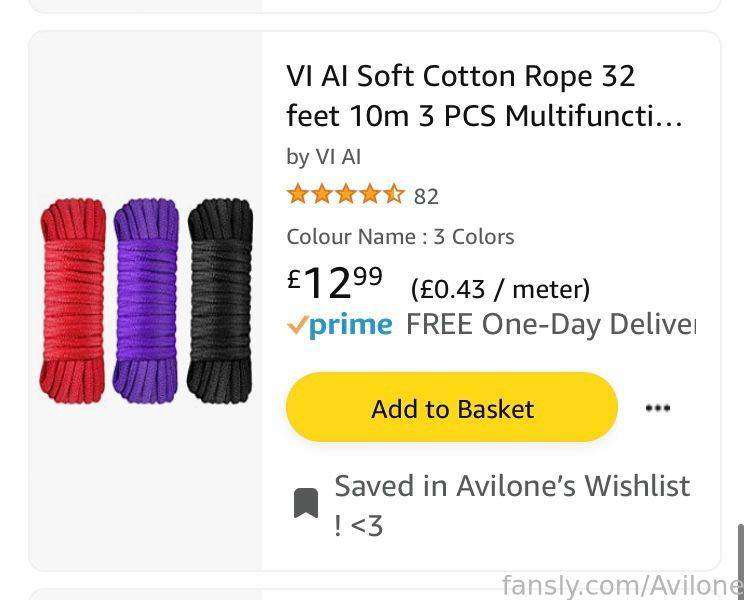The width and height of the screenshot is (750, 600).
Task: Open the star rating reviews
Action: pos(345,194)
